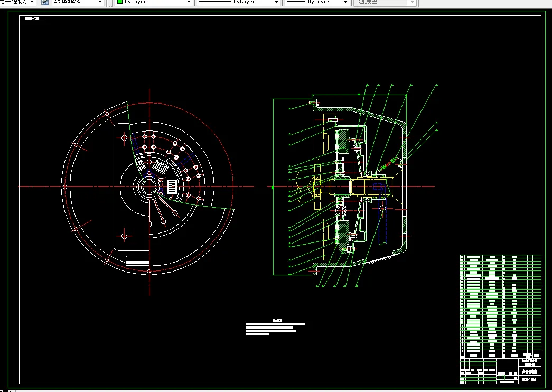552x392 pixels.
Task: Select the technical requirements text block
Action: (275, 328)
